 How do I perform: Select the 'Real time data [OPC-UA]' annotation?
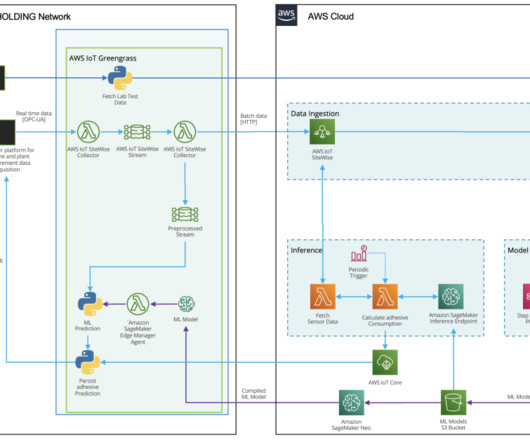[34, 116]
